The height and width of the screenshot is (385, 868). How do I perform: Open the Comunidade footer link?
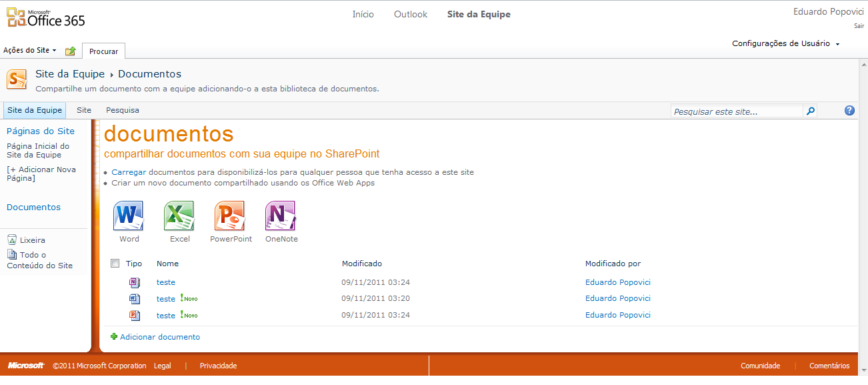click(x=760, y=366)
